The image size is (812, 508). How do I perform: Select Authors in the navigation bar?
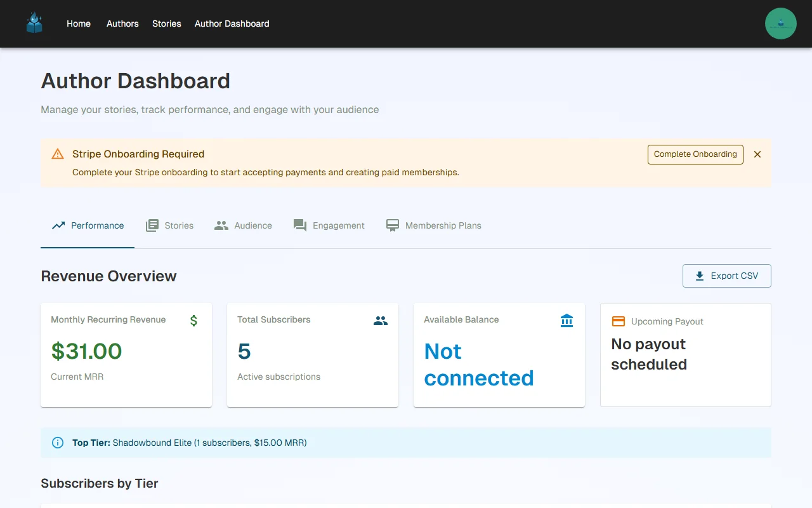(x=122, y=23)
